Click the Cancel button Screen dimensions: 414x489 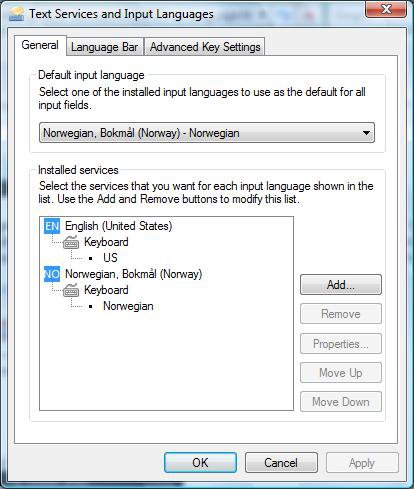pyautogui.click(x=281, y=463)
